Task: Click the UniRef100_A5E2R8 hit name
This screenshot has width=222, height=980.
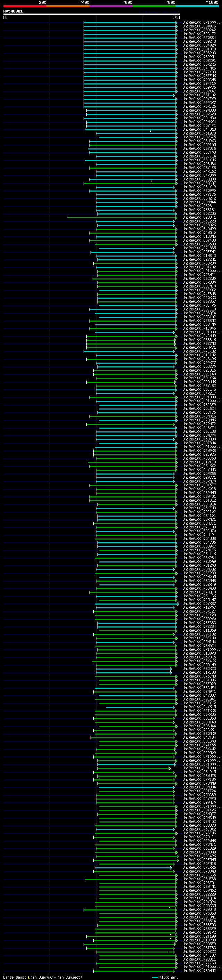Action: point(199,221)
